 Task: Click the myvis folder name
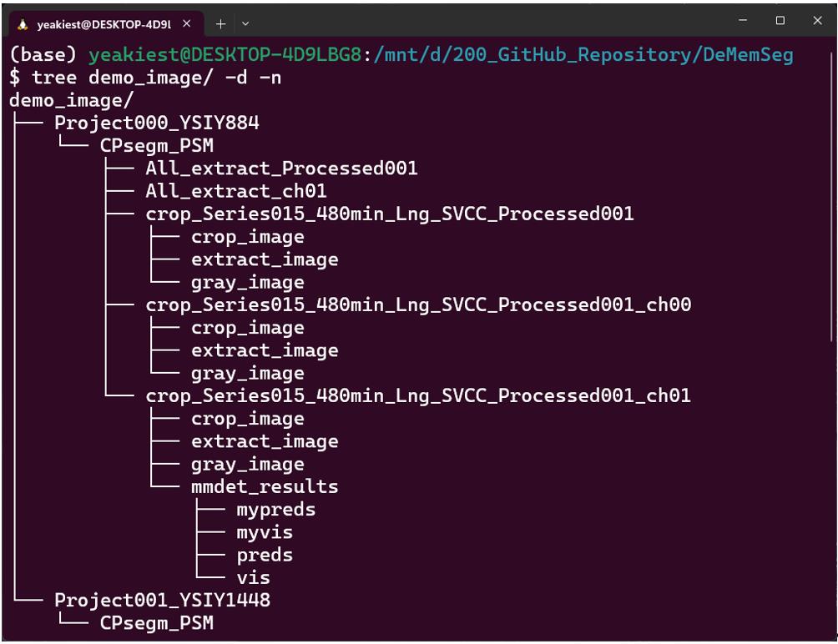click(x=265, y=531)
